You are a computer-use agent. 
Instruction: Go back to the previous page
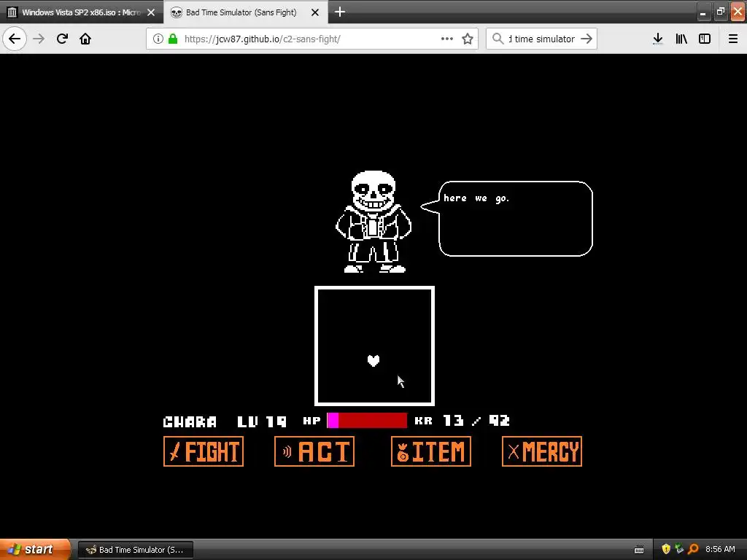click(15, 39)
